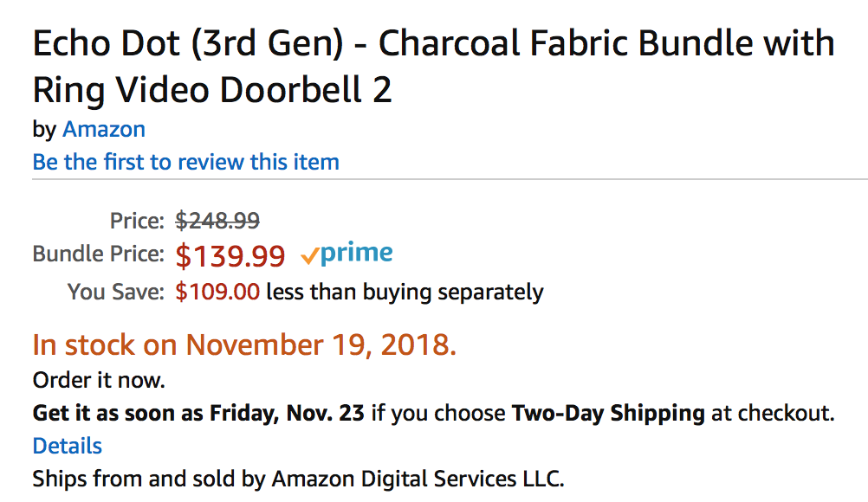This screenshot has width=868, height=502.
Task: Click the "Bundle Price:" label
Action: (98, 255)
